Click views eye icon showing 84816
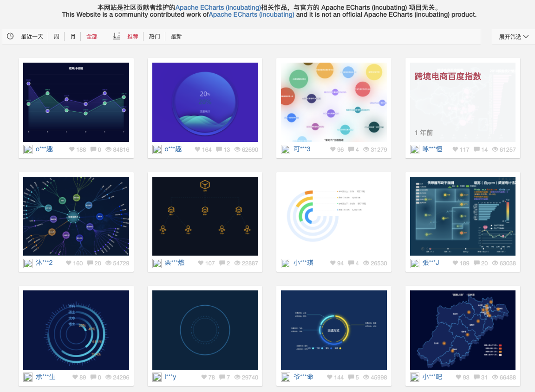The image size is (535, 392). [109, 149]
